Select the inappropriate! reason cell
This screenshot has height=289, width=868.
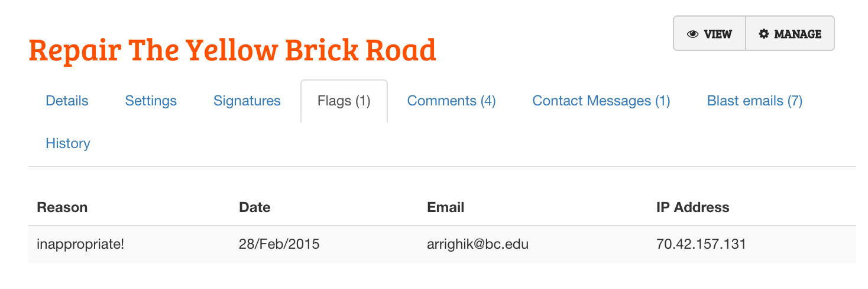(x=80, y=244)
